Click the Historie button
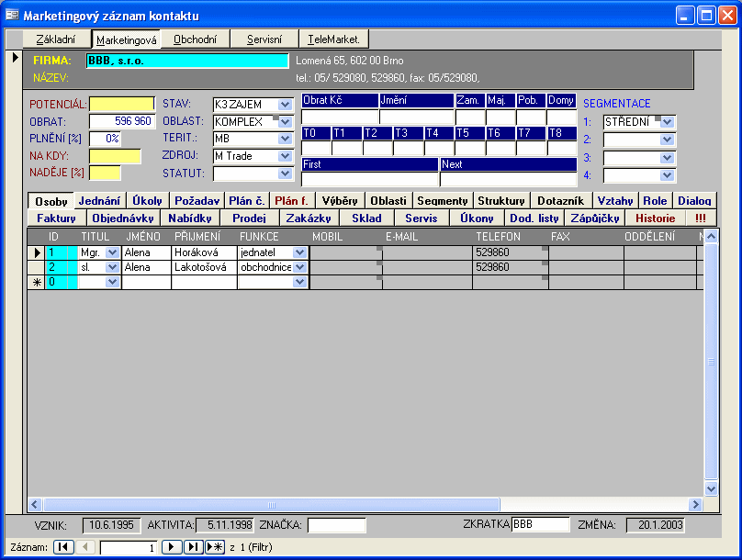This screenshot has height=560, width=742. pyautogui.click(x=656, y=218)
